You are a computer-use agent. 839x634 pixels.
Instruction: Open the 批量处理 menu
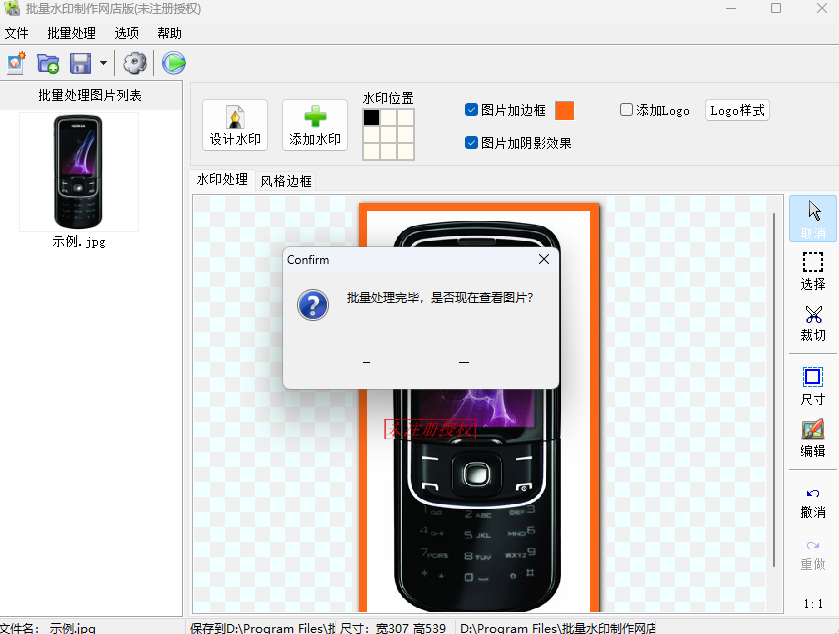tap(71, 33)
